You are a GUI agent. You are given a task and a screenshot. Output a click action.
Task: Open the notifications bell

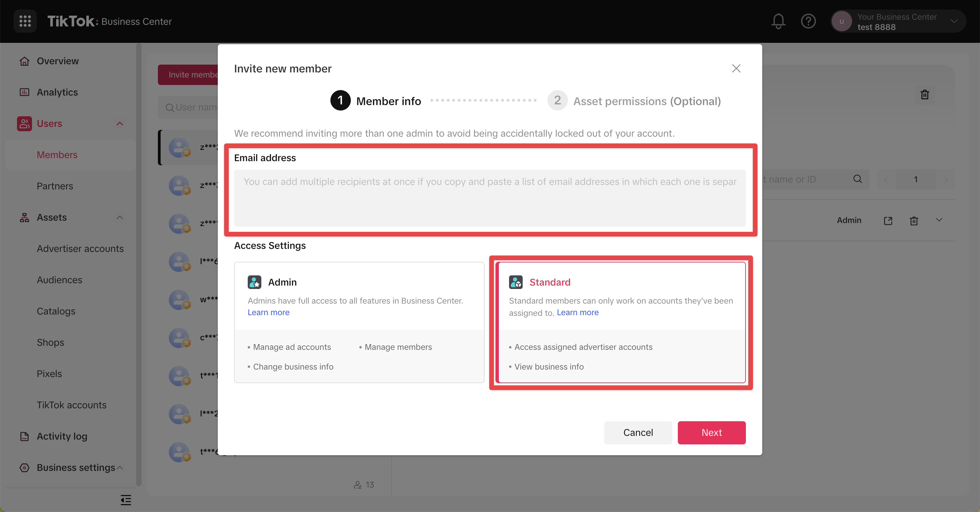pyautogui.click(x=778, y=21)
